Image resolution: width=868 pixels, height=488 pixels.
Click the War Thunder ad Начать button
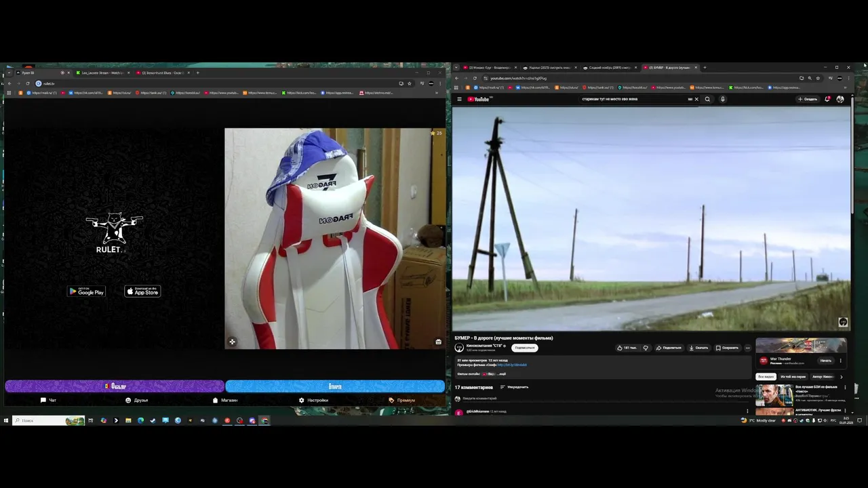[x=825, y=361]
